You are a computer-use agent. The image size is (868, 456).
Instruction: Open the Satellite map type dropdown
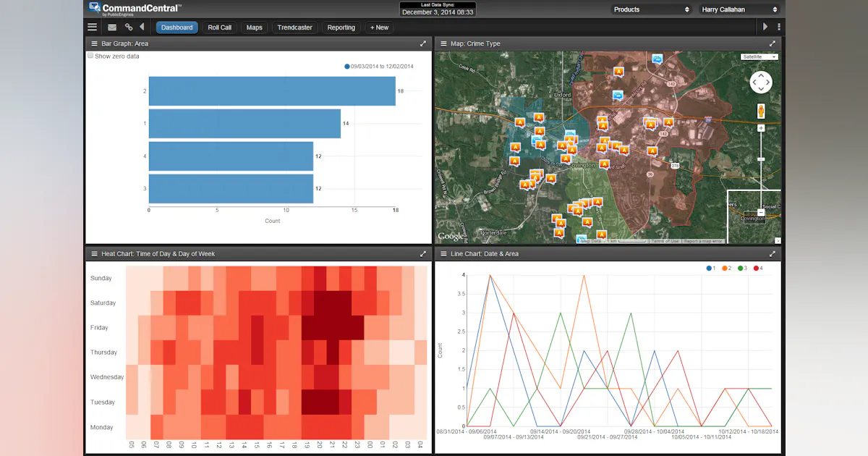759,56
